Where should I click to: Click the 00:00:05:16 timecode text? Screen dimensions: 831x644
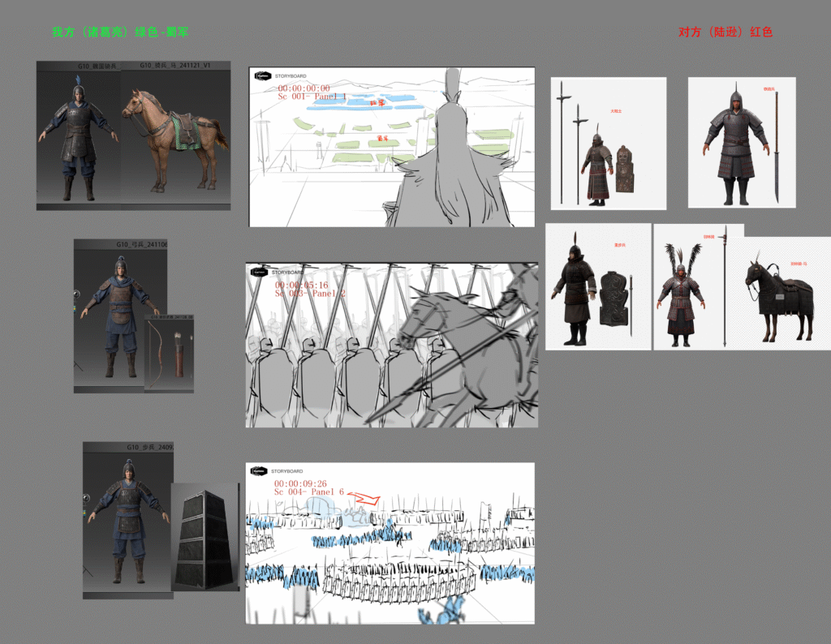[x=301, y=286]
